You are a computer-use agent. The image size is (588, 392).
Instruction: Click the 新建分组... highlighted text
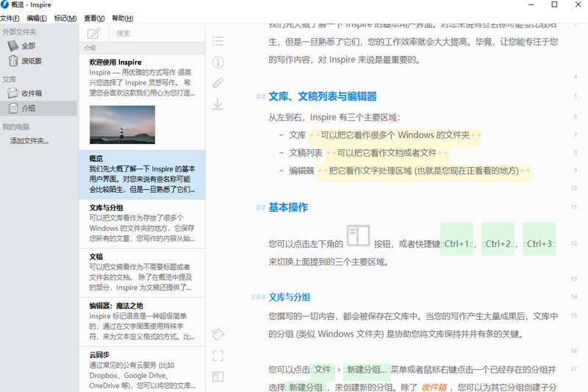coord(367,369)
